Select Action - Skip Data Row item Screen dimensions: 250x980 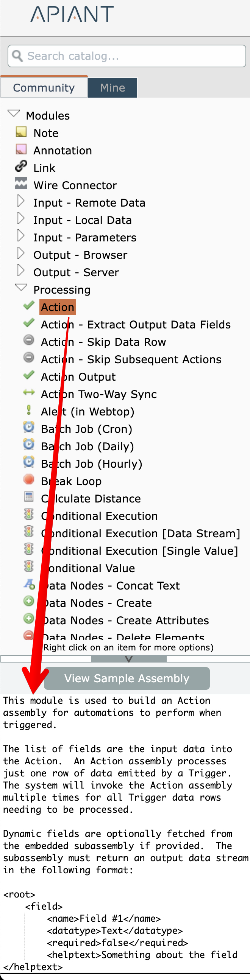pyautogui.click(x=103, y=342)
